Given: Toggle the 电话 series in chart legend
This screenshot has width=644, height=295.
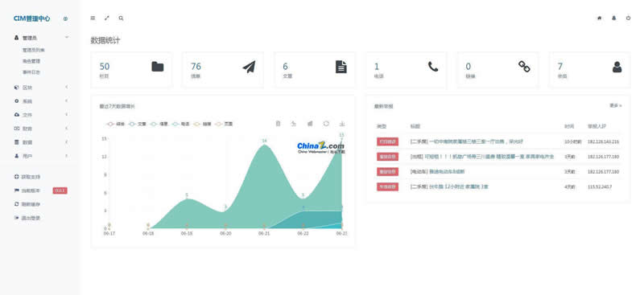Looking at the screenshot, I should [180, 124].
